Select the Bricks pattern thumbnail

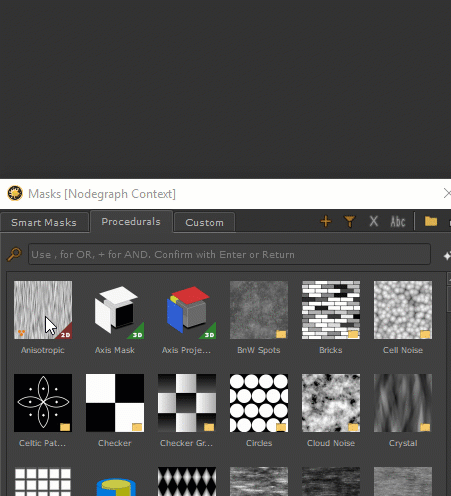click(331, 310)
